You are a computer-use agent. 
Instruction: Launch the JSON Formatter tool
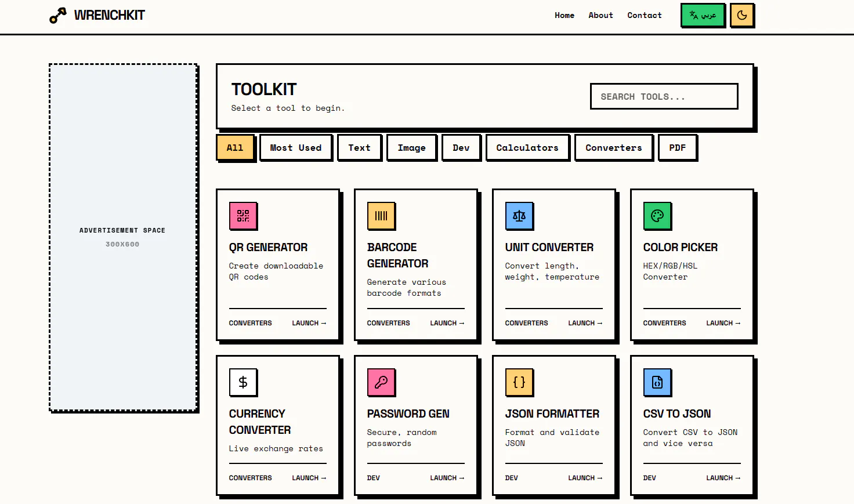[x=585, y=478]
